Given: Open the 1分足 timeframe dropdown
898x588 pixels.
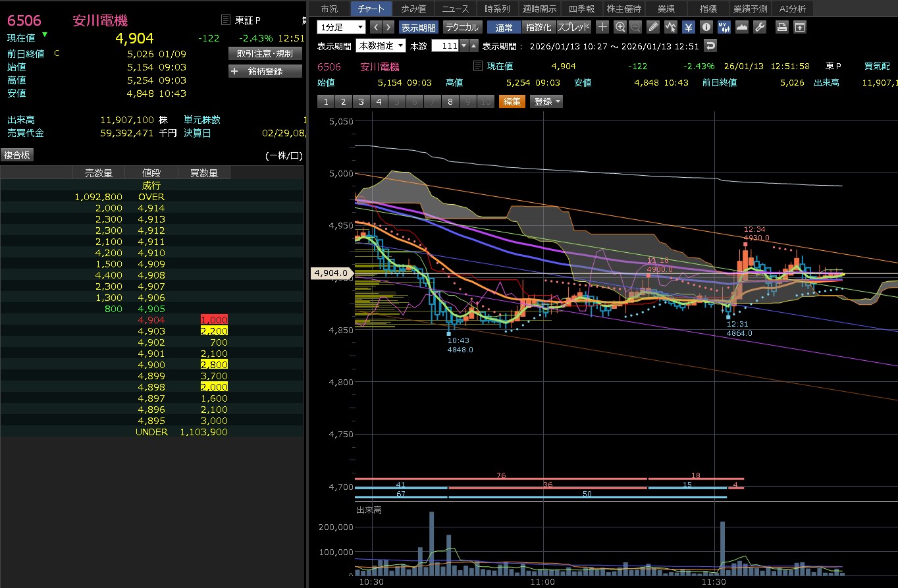Looking at the screenshot, I should 341,27.
